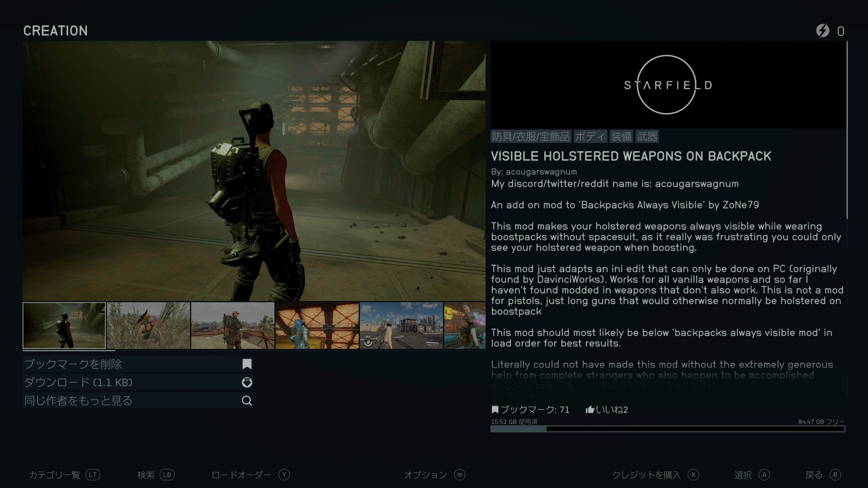Click the storage usage progress bar

pos(668,429)
